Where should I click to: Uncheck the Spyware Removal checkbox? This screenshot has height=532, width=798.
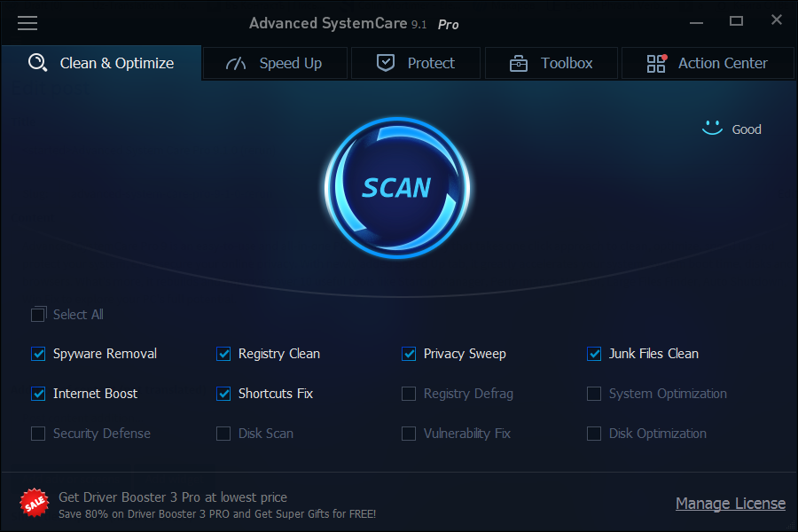(x=38, y=354)
